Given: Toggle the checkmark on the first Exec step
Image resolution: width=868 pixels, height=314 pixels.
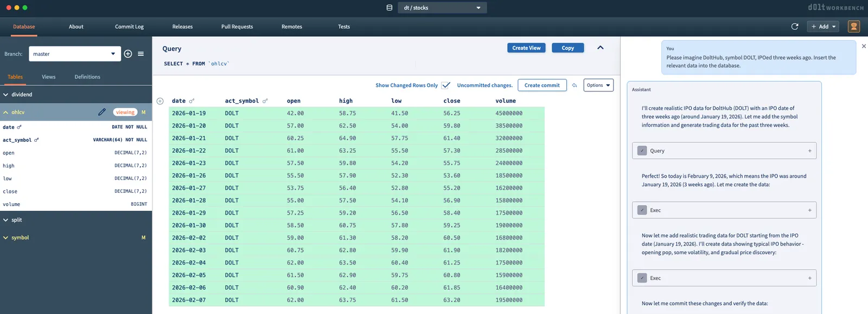Looking at the screenshot, I should coord(642,210).
